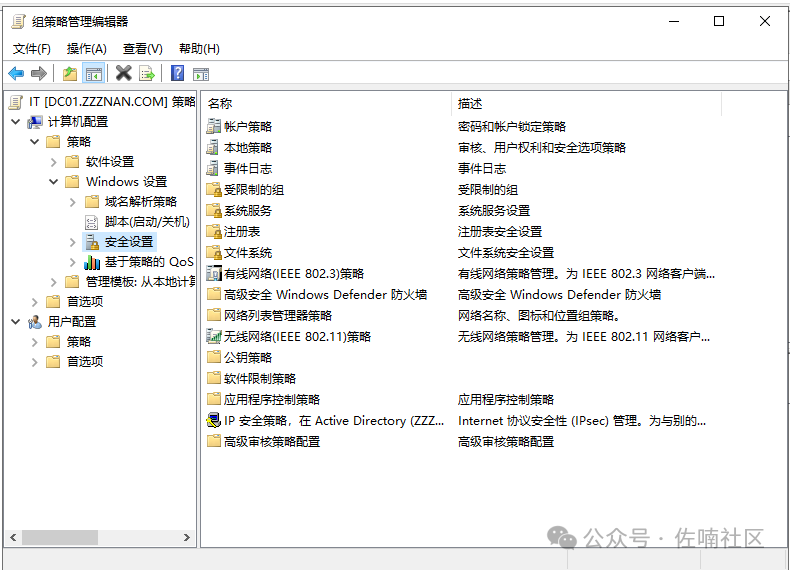Select the 网络列表管理器策略 item

point(278,315)
